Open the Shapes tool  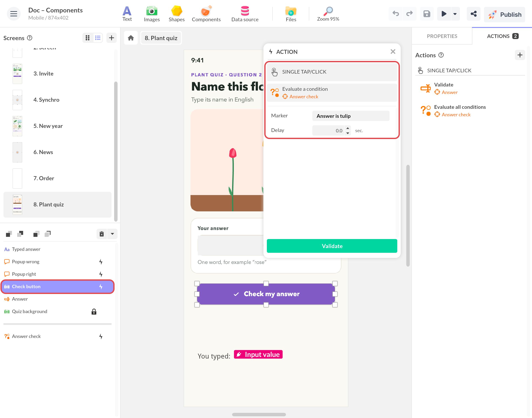(x=176, y=14)
